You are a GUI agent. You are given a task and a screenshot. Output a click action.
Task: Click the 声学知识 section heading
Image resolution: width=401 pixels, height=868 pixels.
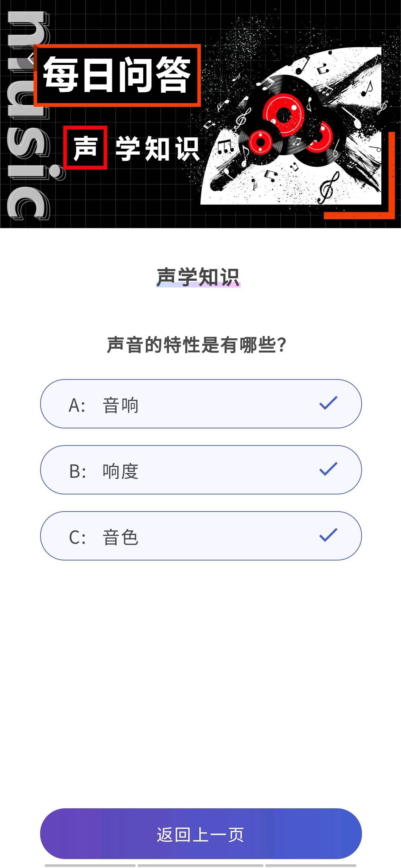(x=198, y=277)
